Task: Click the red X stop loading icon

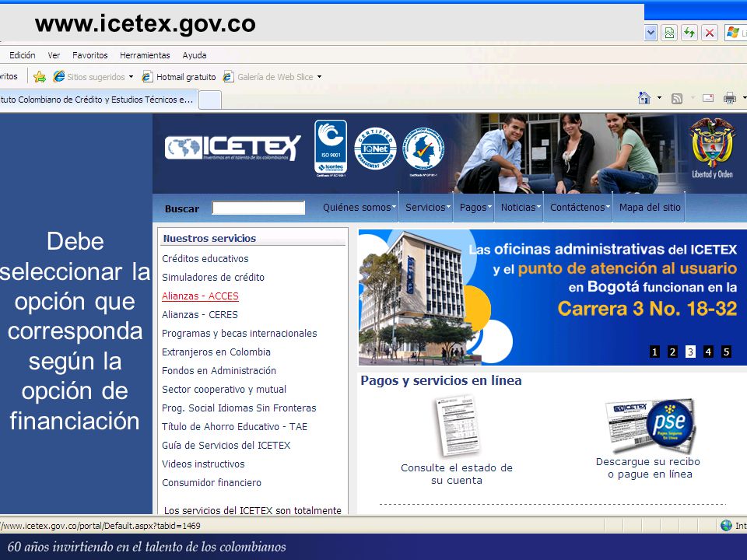Action: click(710, 33)
